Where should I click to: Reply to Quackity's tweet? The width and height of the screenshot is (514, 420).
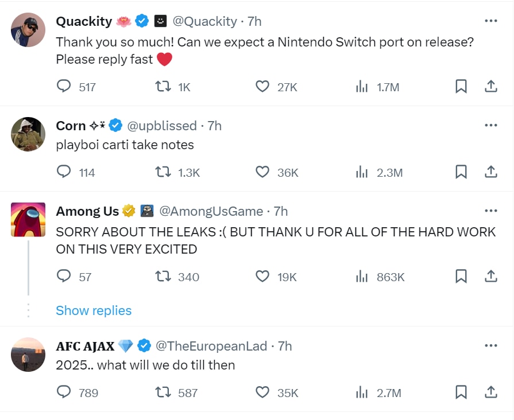point(64,87)
